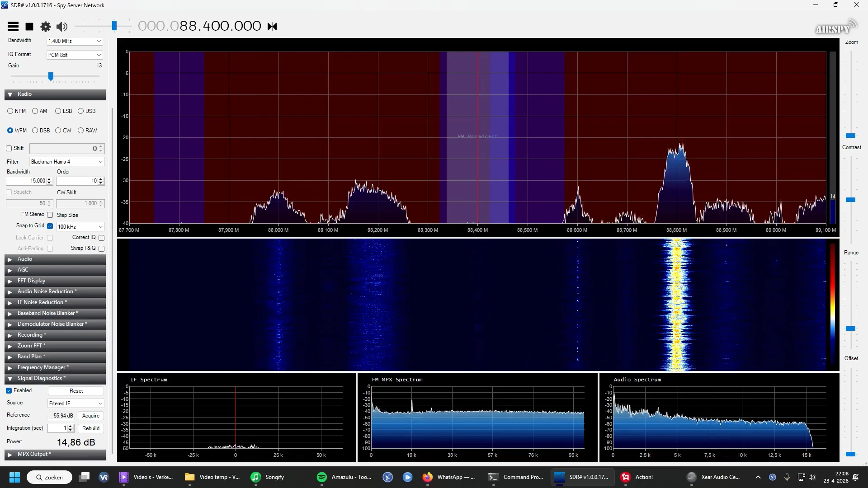Click the Integration seconds field
This screenshot has height=488, width=868.
(x=61, y=428)
